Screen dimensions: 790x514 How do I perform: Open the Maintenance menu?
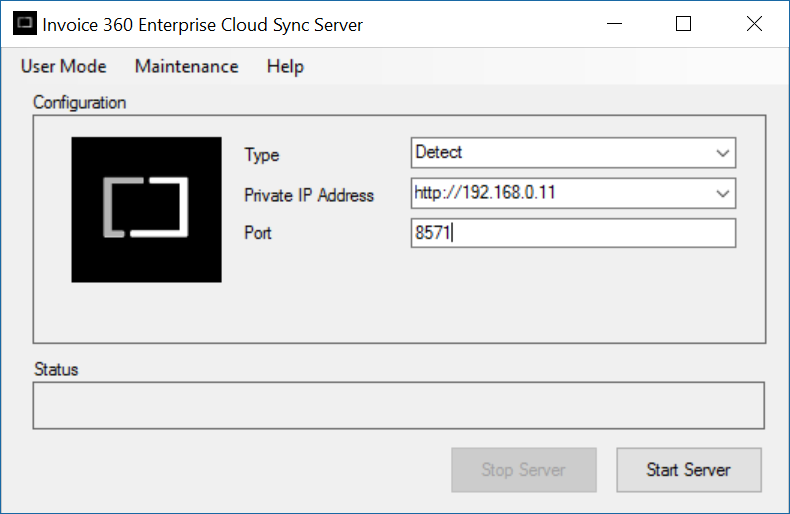click(186, 67)
